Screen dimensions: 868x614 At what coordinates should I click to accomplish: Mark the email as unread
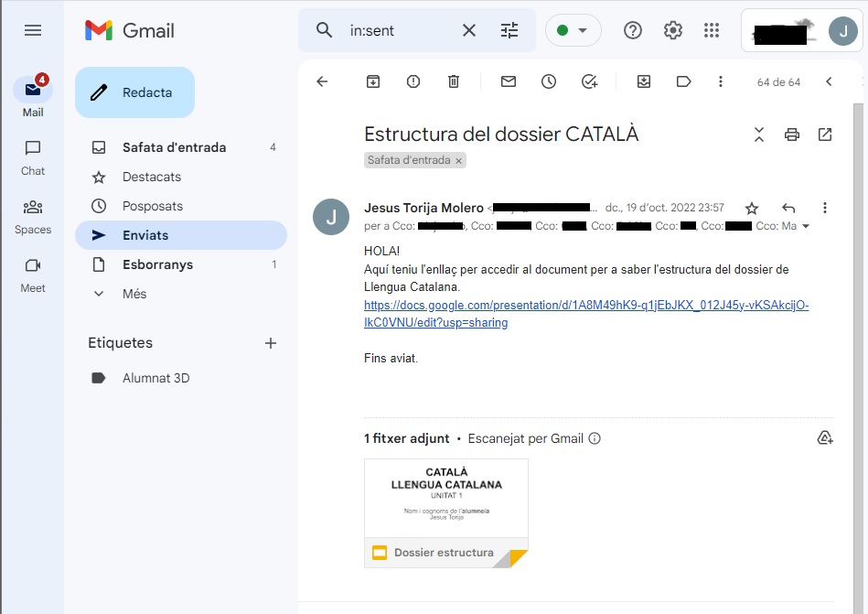(x=509, y=81)
